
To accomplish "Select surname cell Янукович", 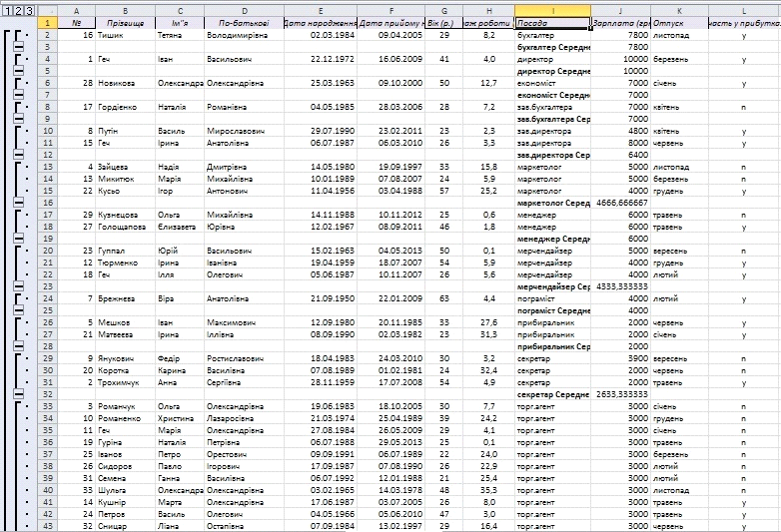I will coord(125,358).
